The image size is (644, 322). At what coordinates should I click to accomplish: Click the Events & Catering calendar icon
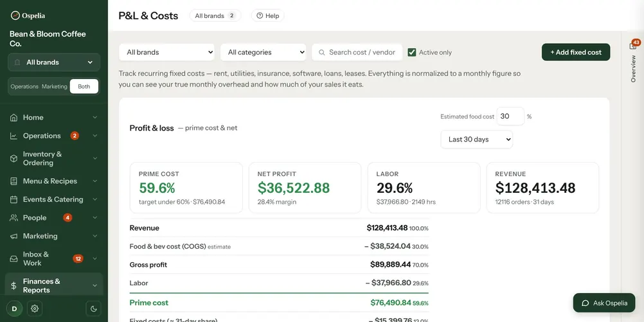[x=13, y=200]
